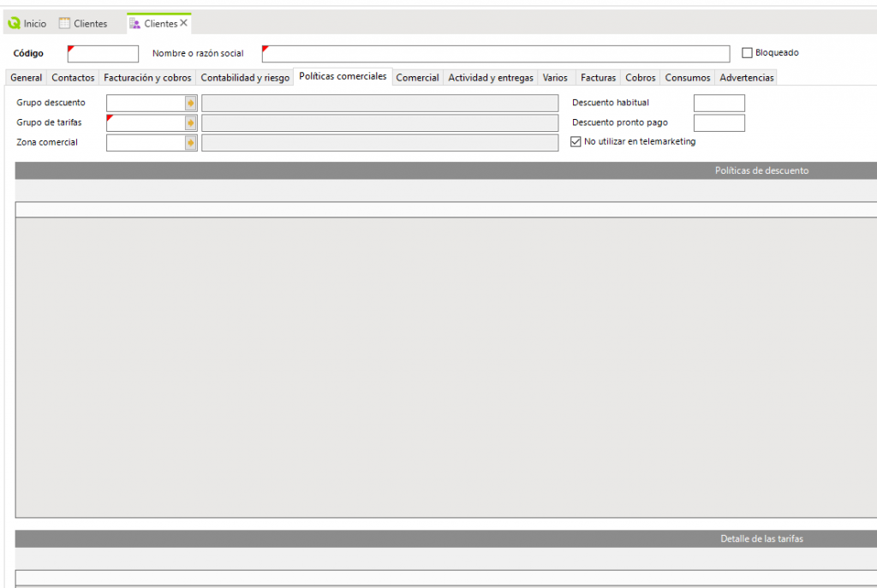The width and height of the screenshot is (877, 588).
Task: Uncheck No utilizar en telemarketing
Action: (x=576, y=142)
